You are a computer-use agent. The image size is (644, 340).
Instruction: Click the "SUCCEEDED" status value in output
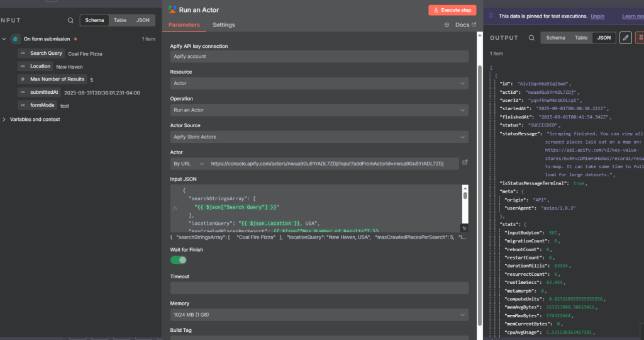(x=543, y=125)
